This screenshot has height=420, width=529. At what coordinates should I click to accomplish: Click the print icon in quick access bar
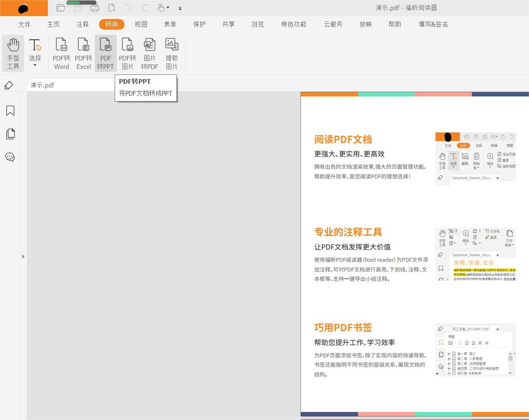95,8
